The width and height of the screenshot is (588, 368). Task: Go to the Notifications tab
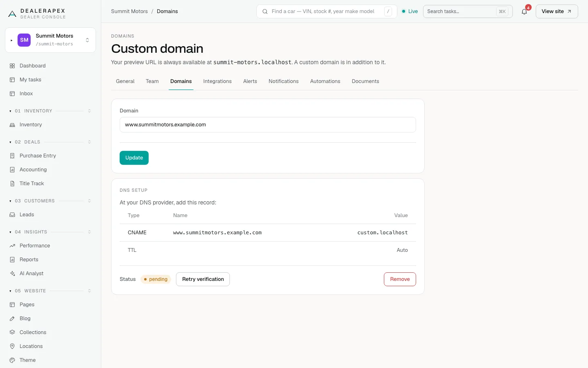283,81
